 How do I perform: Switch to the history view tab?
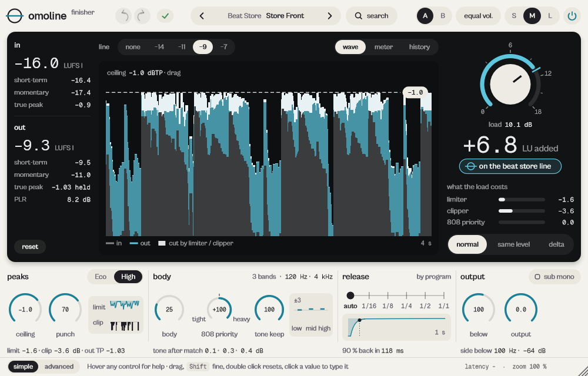click(419, 47)
